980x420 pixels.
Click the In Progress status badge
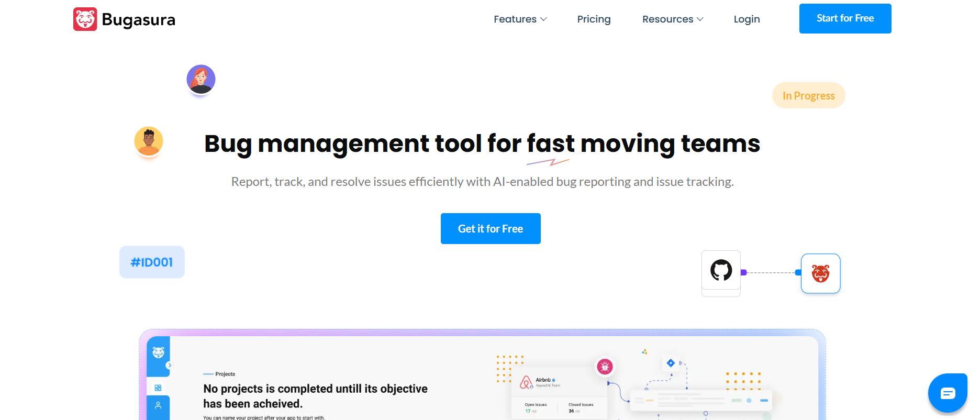click(x=809, y=95)
